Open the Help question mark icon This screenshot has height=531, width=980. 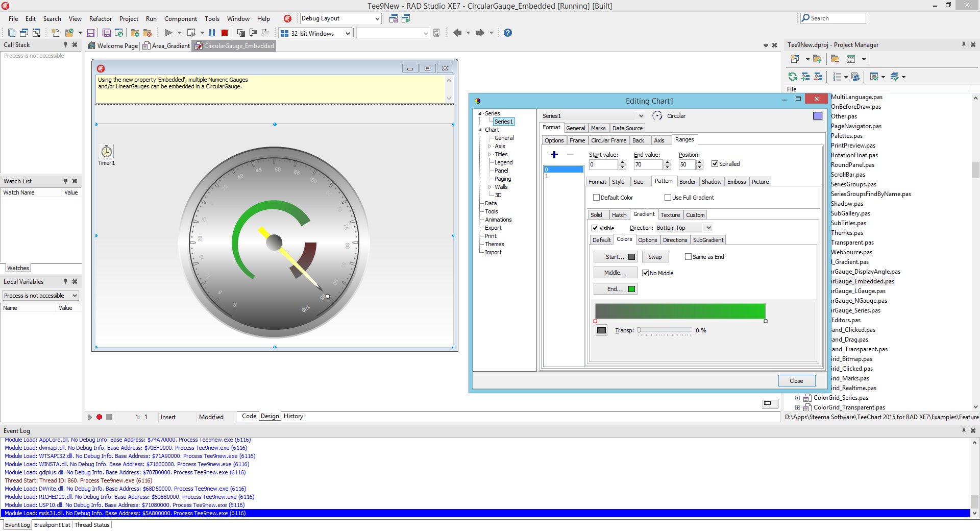click(x=507, y=33)
